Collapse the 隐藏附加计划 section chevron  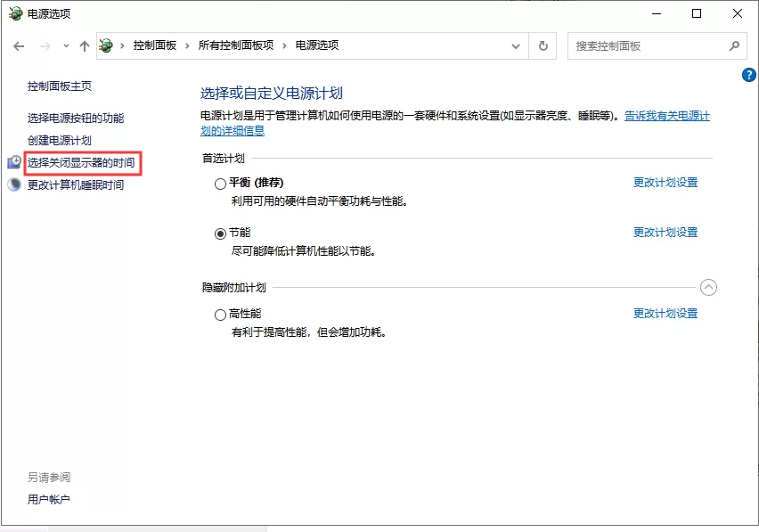(709, 288)
